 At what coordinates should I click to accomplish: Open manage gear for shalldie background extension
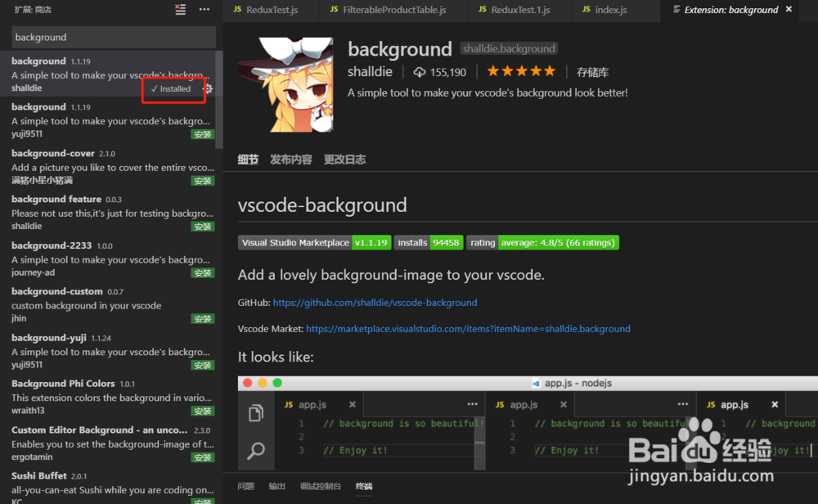(x=208, y=88)
